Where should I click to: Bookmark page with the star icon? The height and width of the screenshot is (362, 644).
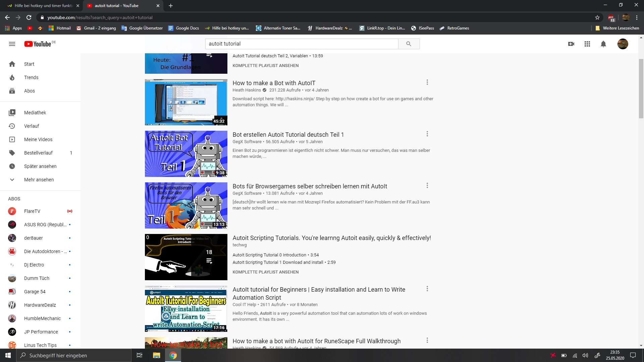597,17
